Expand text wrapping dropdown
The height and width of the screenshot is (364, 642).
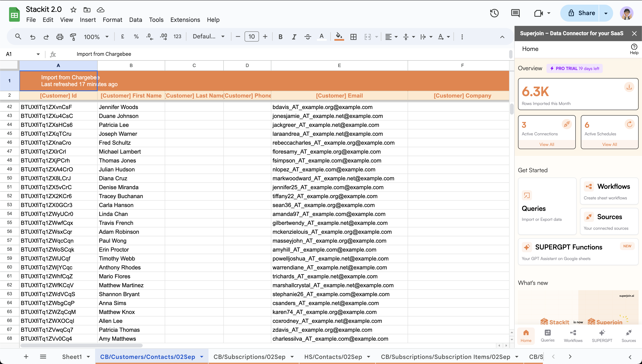coord(431,37)
